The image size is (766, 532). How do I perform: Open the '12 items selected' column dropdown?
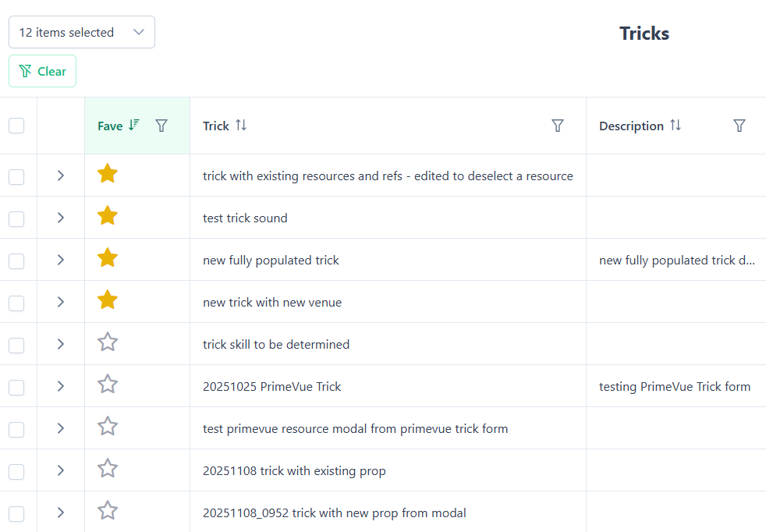(82, 32)
